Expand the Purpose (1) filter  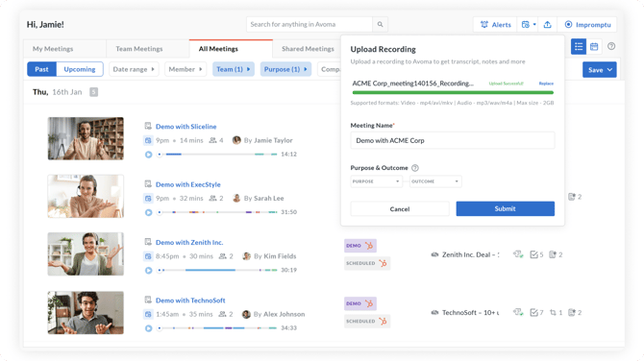(x=285, y=69)
